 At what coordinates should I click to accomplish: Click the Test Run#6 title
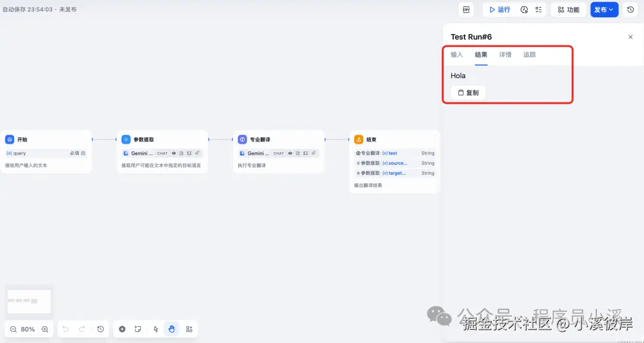click(471, 37)
